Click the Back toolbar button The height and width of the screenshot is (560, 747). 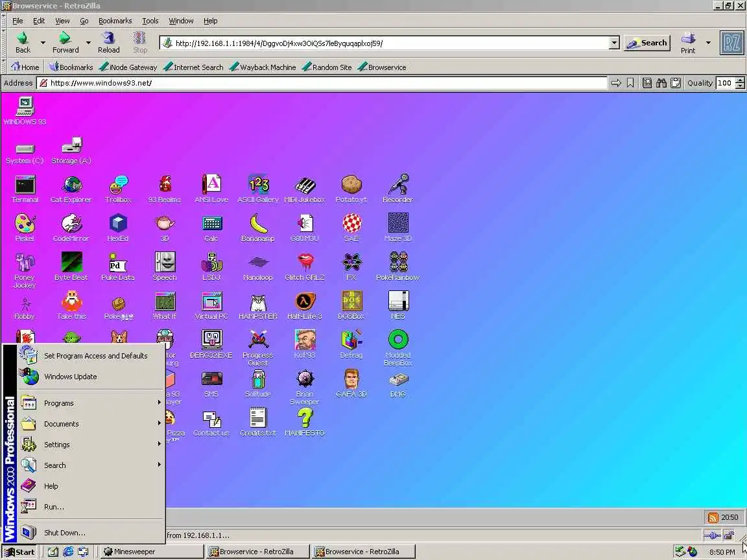click(23, 42)
